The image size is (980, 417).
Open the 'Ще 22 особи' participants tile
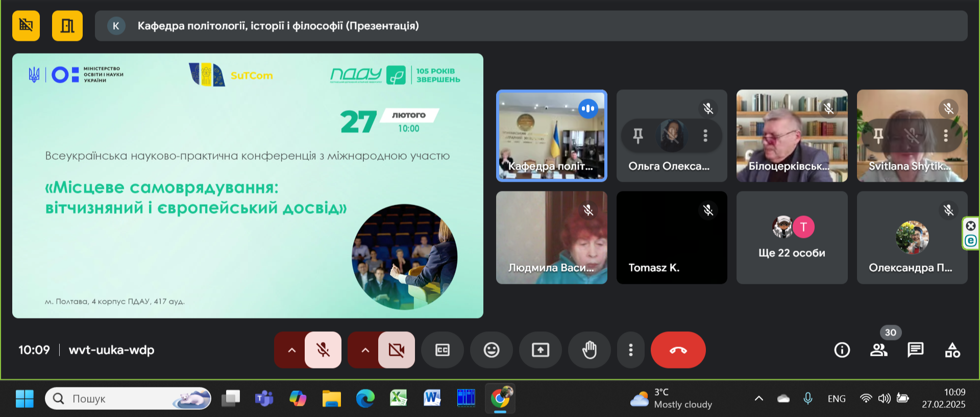(x=792, y=238)
